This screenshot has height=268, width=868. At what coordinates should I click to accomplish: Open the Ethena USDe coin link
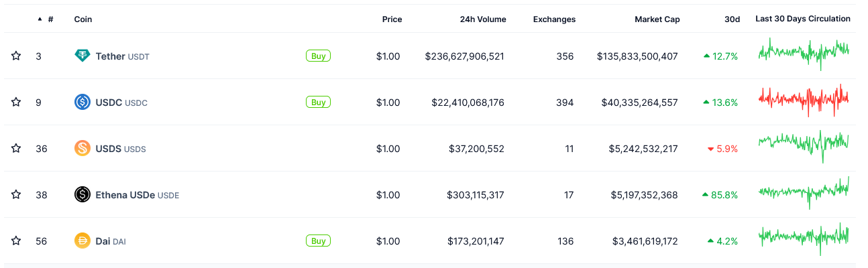pyautogui.click(x=125, y=195)
